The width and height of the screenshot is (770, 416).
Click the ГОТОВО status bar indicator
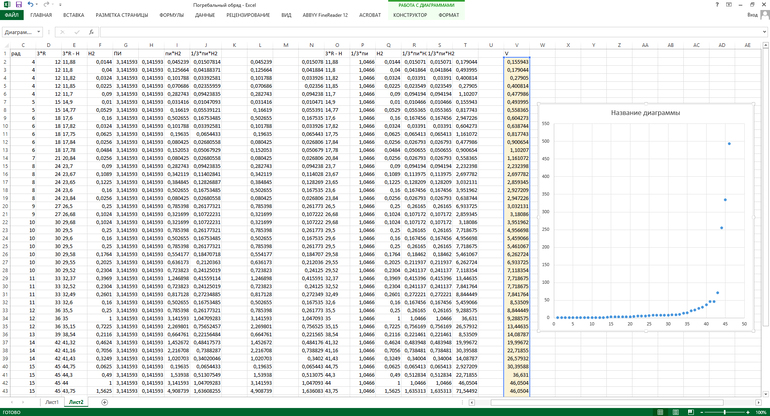coord(11,412)
